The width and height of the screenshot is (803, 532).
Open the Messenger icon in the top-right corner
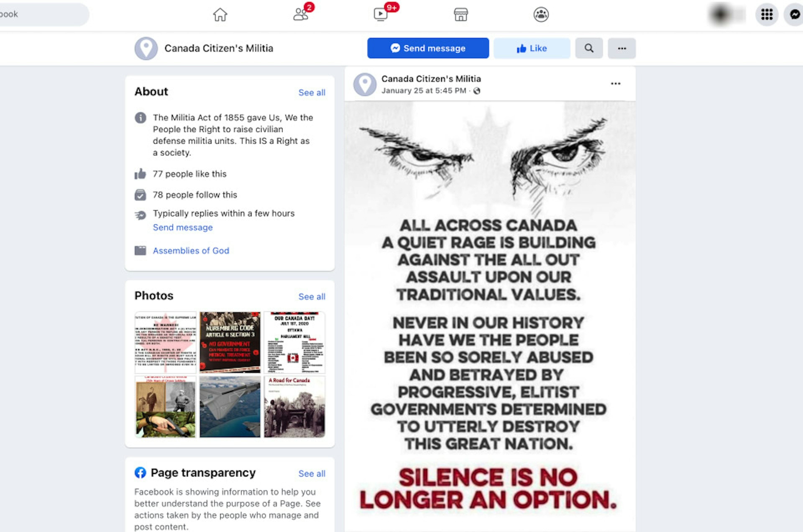(x=794, y=15)
